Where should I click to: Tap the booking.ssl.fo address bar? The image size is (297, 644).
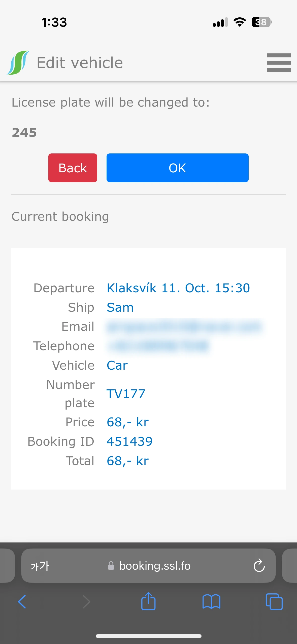(x=154, y=566)
